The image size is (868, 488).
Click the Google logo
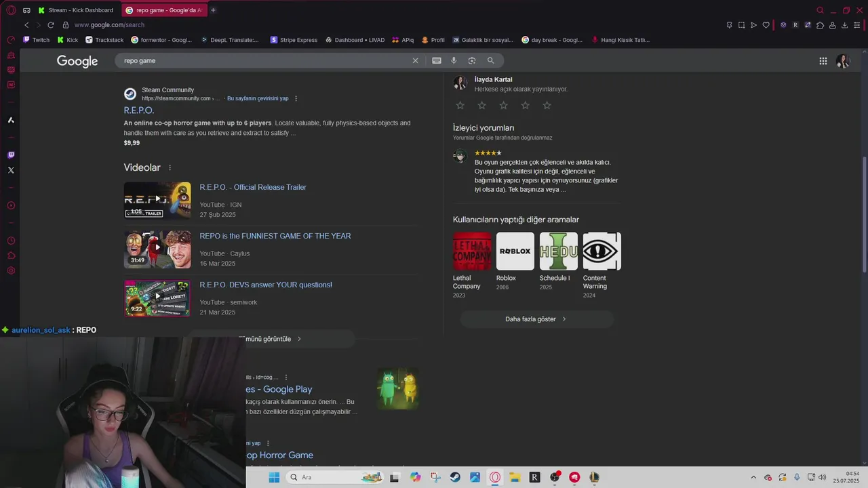(x=77, y=61)
